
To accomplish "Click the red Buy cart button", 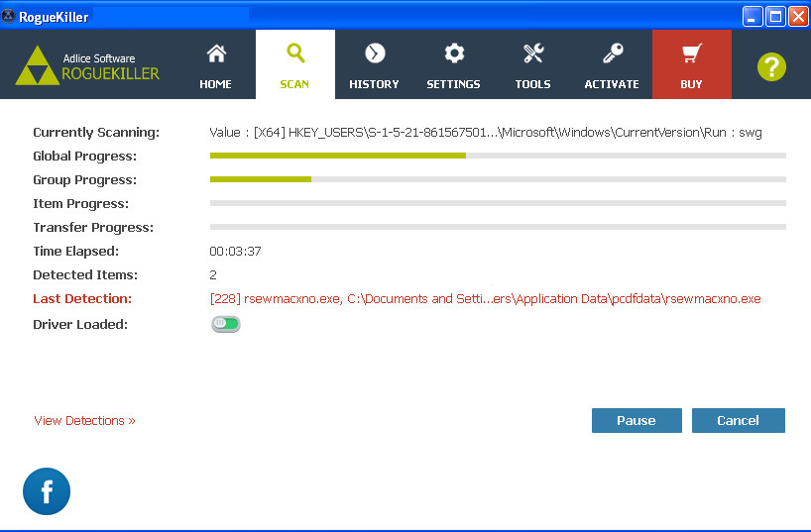I will point(691,64).
